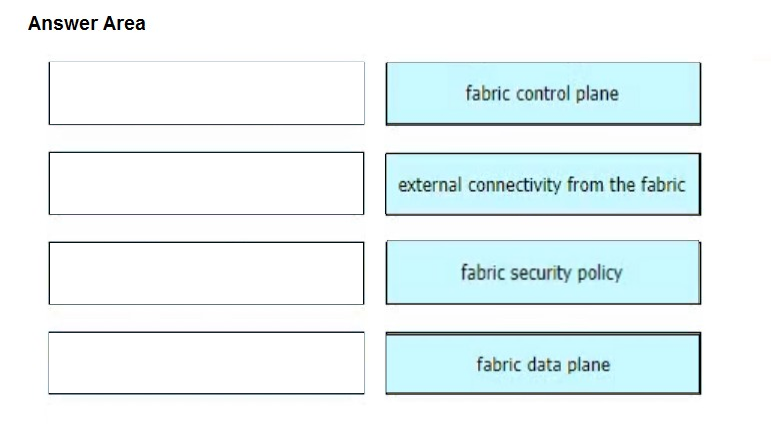Select the topmost blue option tile
Screen dimensions: 771x448
[x=543, y=93]
